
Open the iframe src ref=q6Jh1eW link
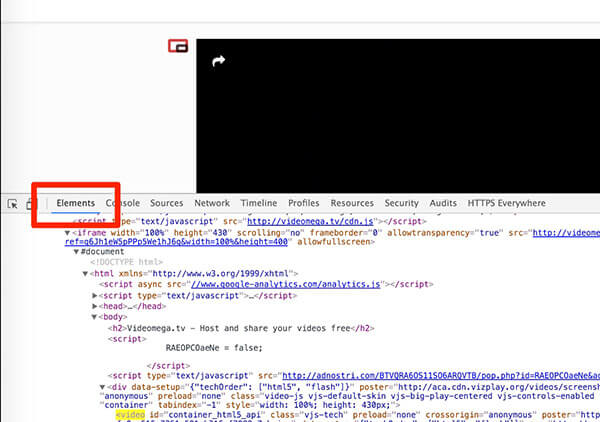pos(176,242)
